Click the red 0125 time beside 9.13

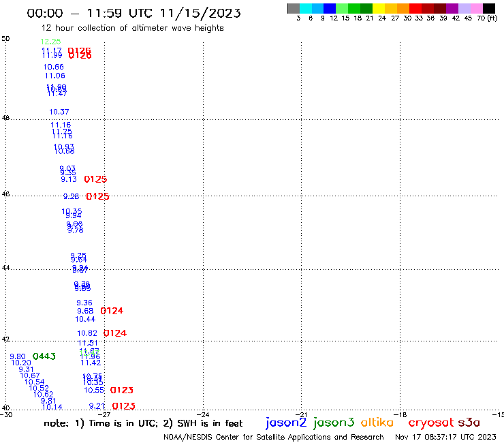95,179
